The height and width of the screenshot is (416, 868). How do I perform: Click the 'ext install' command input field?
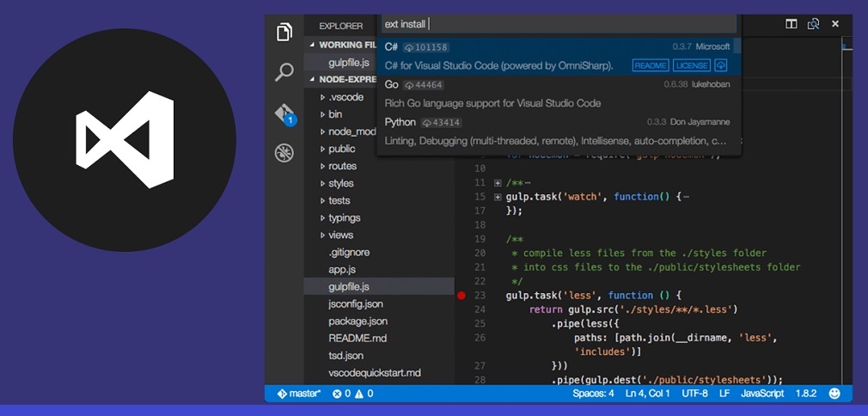coord(559,24)
